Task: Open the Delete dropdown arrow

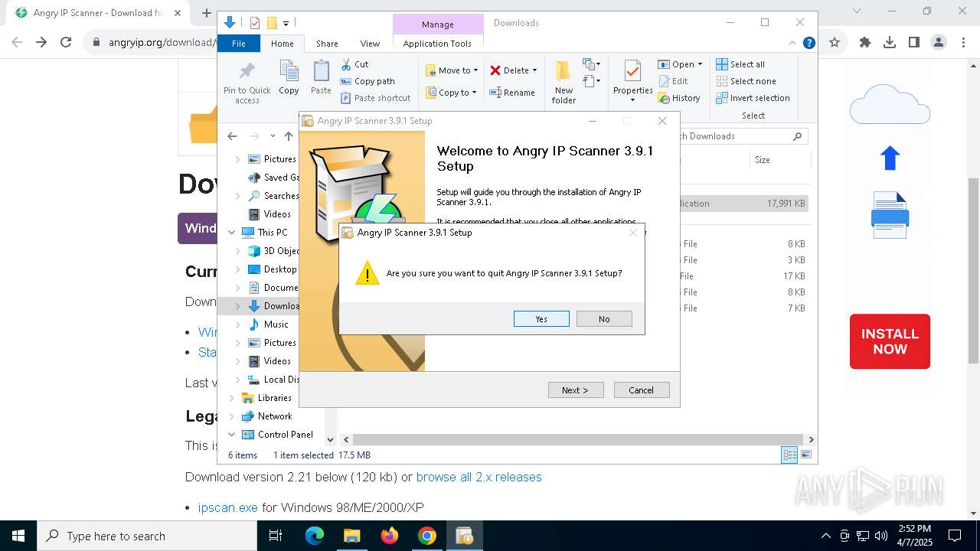Action: click(534, 70)
